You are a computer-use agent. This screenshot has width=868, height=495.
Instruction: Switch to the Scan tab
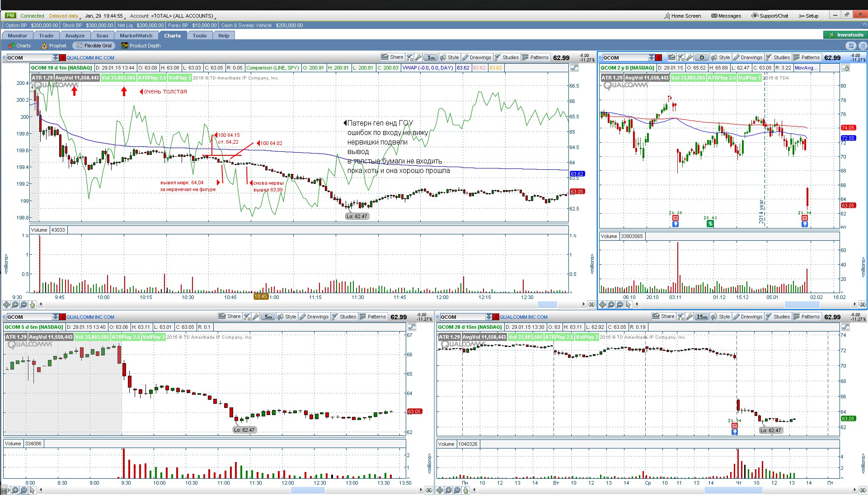point(102,36)
